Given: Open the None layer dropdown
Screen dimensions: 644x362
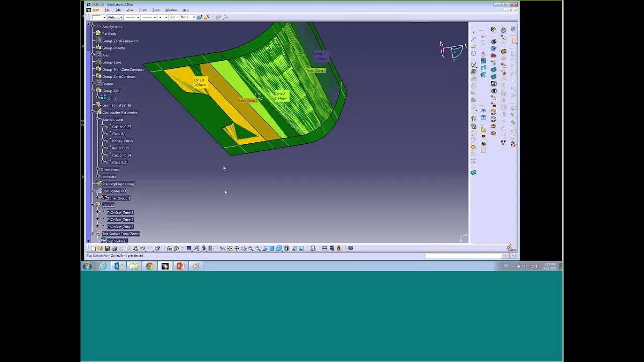Looking at the screenshot, I should tap(188, 17).
